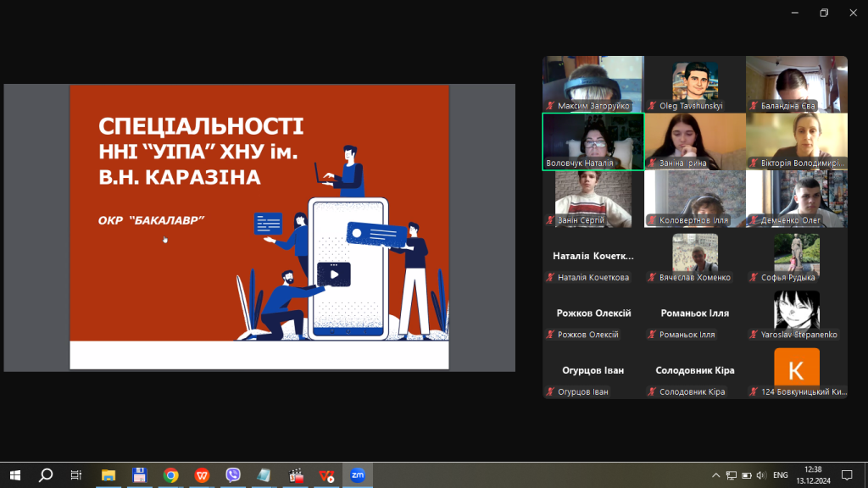Click muted mic icon for Заніна Ірина
868x488 pixels.
click(x=652, y=164)
